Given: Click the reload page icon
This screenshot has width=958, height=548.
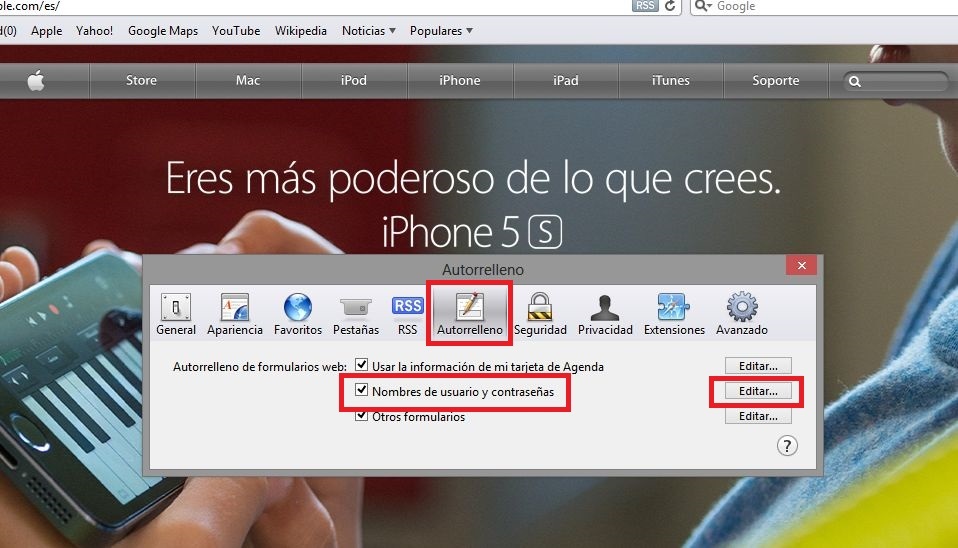Looking at the screenshot, I should [670, 6].
